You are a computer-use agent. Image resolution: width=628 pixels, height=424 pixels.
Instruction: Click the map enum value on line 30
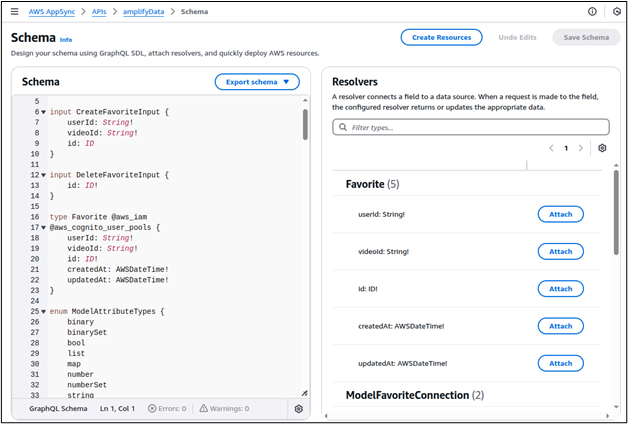click(x=74, y=364)
